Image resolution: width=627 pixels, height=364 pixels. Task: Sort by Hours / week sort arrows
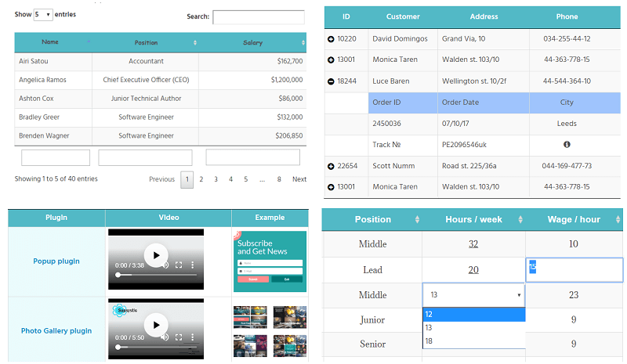(520, 219)
